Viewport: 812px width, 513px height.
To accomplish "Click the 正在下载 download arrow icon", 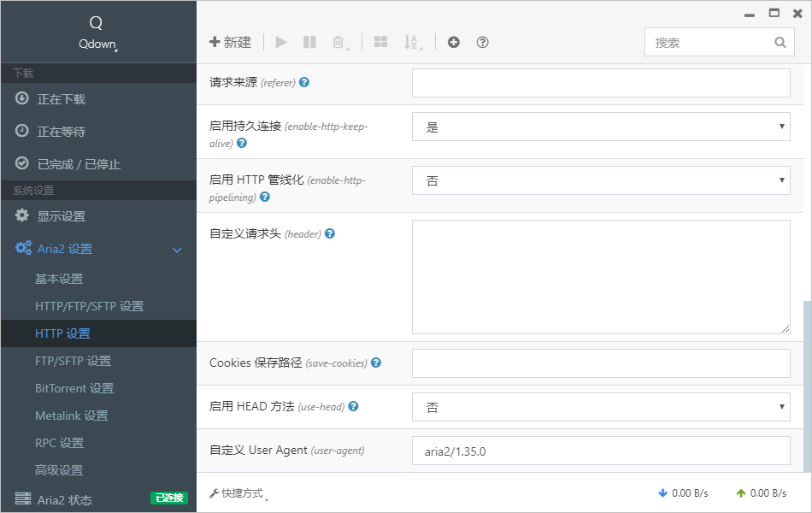I will [21, 98].
